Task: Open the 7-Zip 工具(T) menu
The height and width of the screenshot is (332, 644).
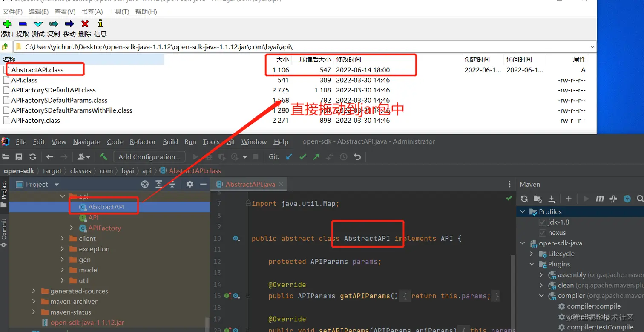Action: click(x=119, y=12)
